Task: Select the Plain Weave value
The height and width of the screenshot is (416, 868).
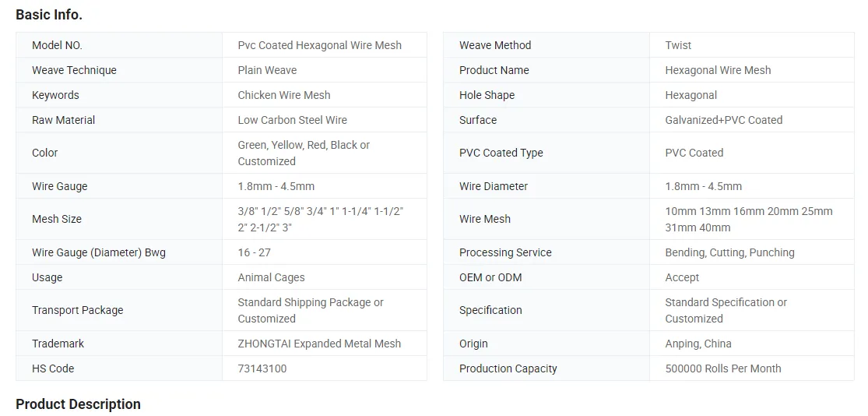Action: click(267, 70)
